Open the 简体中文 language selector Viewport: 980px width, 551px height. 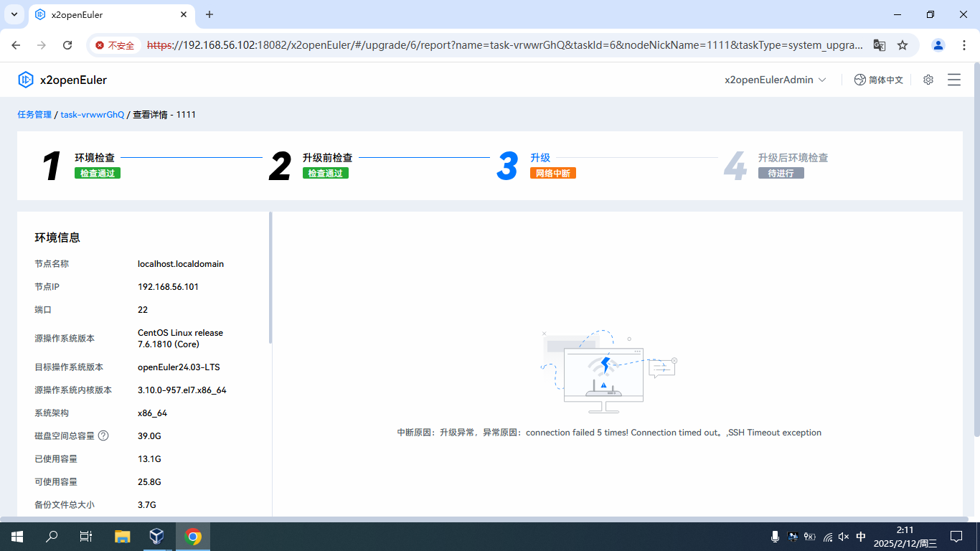[x=879, y=80]
